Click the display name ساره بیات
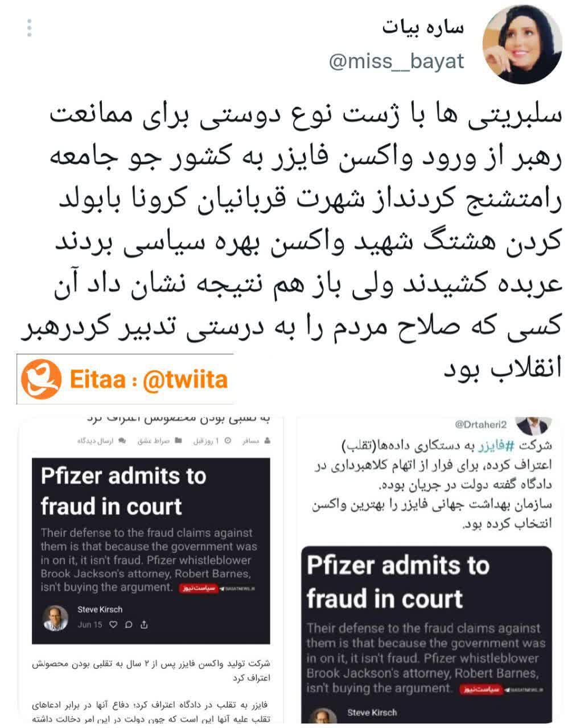 (x=422, y=27)
